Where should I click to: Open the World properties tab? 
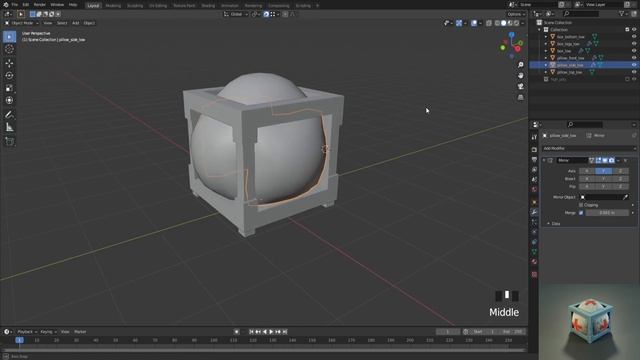point(534,189)
